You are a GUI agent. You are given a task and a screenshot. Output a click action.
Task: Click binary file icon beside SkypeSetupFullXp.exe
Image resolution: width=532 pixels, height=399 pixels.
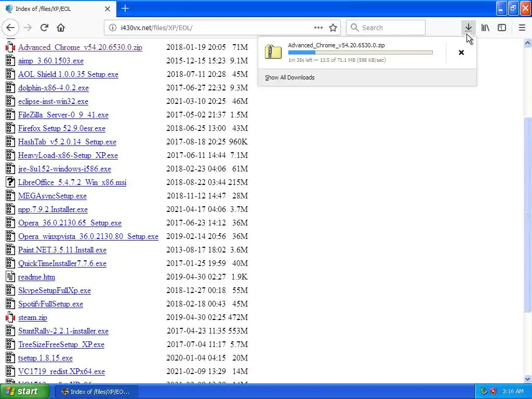[x=10, y=290]
